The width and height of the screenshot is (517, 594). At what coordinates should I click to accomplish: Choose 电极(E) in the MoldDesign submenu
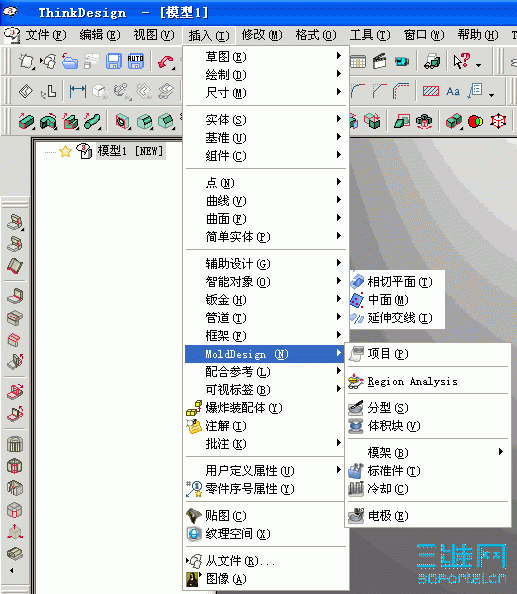428,516
